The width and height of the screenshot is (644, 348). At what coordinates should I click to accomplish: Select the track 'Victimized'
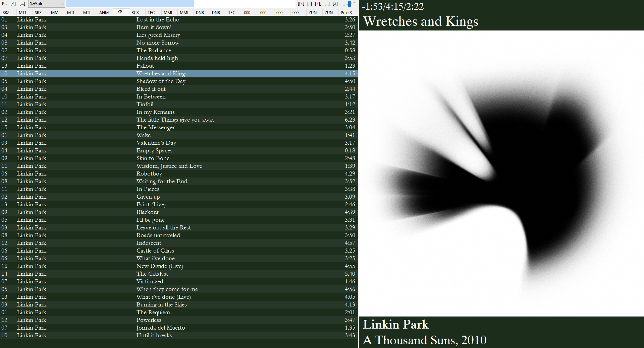(x=179, y=281)
